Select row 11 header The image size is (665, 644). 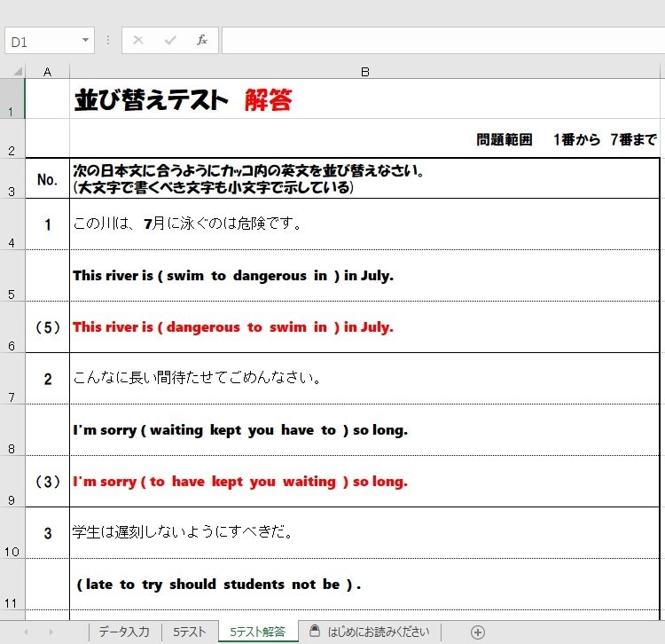(12, 585)
